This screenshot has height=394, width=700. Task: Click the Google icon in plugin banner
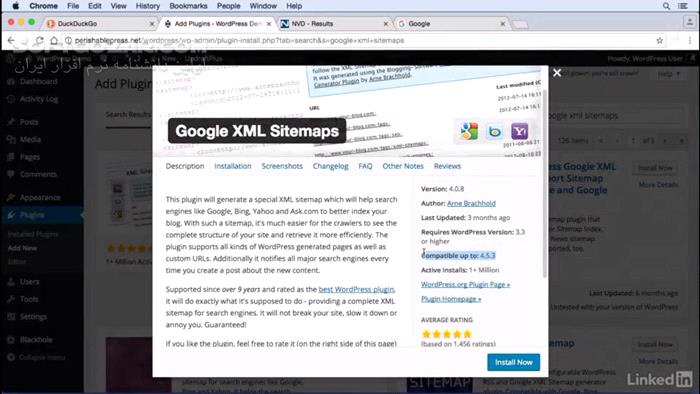click(x=469, y=132)
